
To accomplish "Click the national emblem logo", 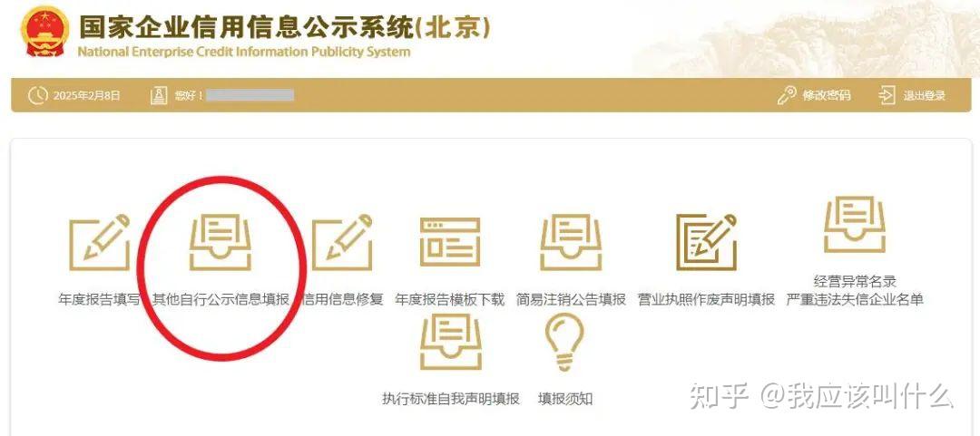I will [x=45, y=31].
